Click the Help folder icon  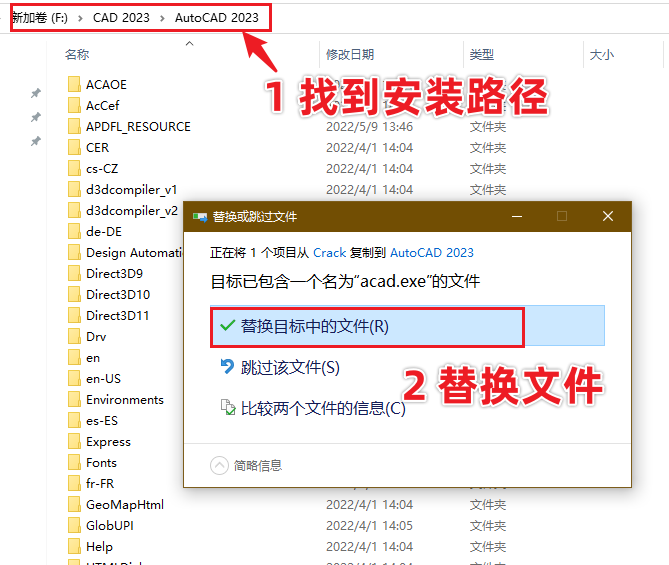click(74, 546)
